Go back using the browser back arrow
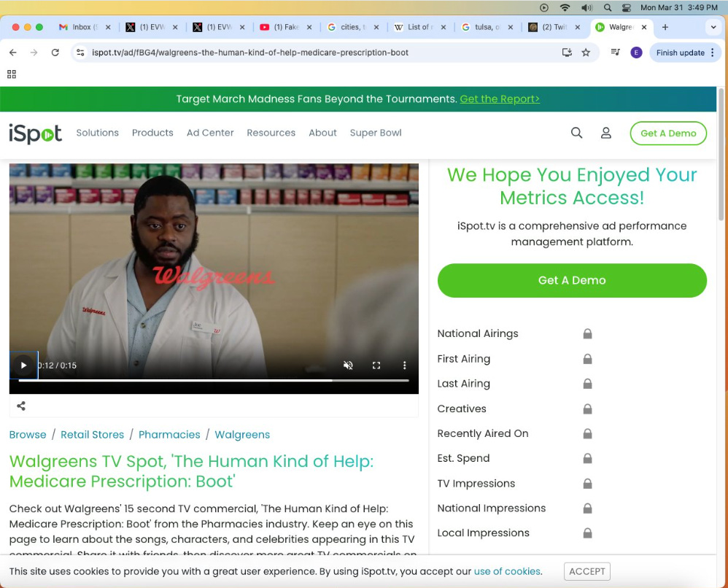This screenshot has height=588, width=728. pos(13,53)
